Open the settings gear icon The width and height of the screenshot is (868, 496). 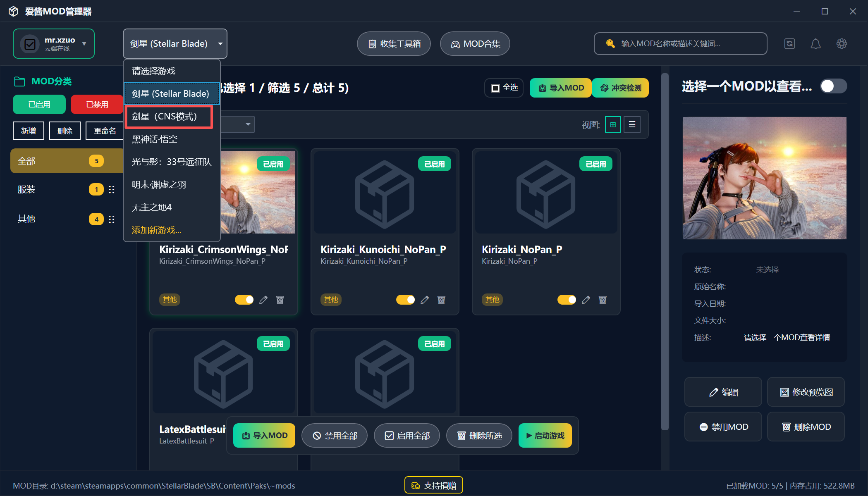[x=842, y=43]
